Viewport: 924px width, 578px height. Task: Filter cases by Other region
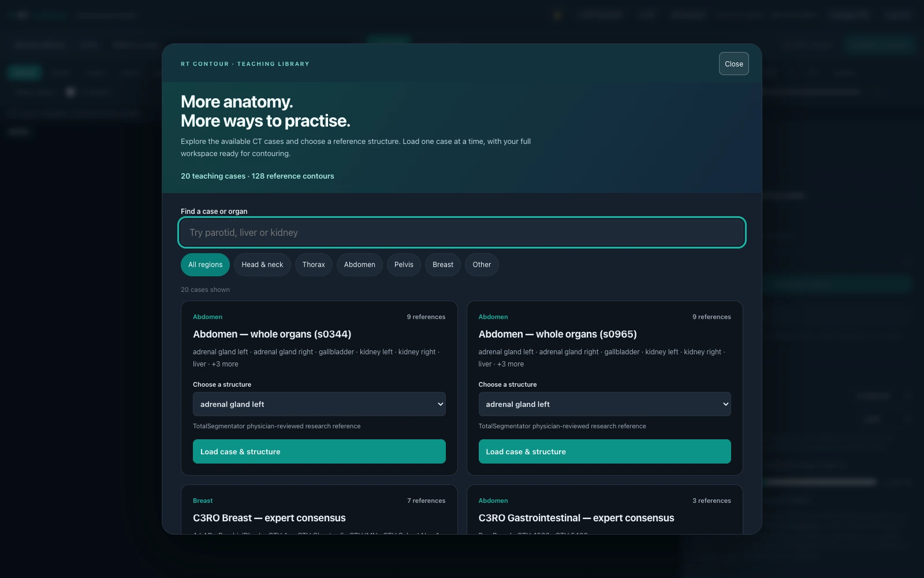482,265
